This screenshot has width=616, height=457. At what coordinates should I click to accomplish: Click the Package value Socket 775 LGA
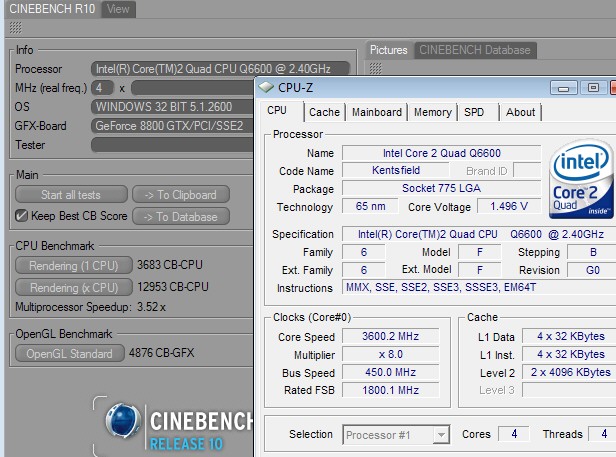click(x=442, y=188)
